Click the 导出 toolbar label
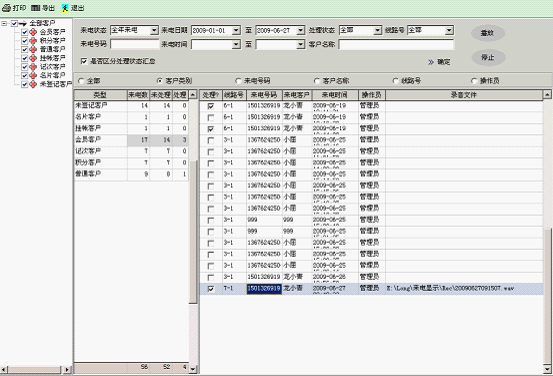 pyautogui.click(x=48, y=8)
